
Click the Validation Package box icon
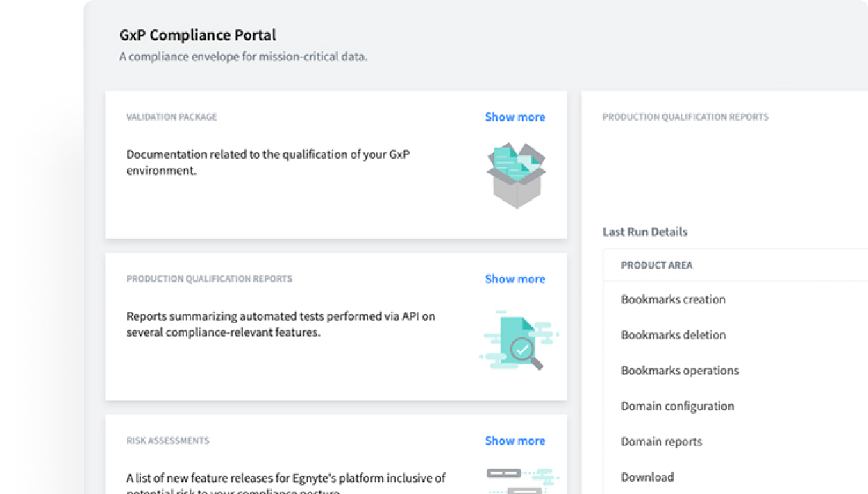point(516,176)
